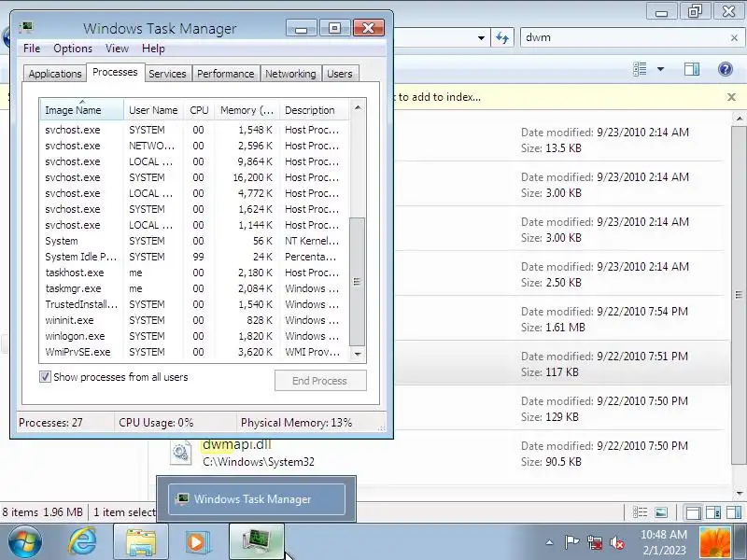
Task: Click the End Process button
Action: pos(320,381)
